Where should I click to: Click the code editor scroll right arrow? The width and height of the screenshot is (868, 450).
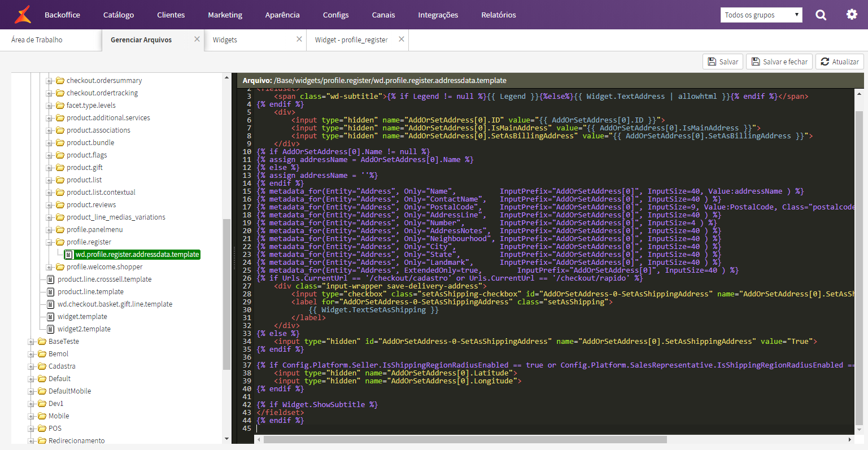[849, 439]
